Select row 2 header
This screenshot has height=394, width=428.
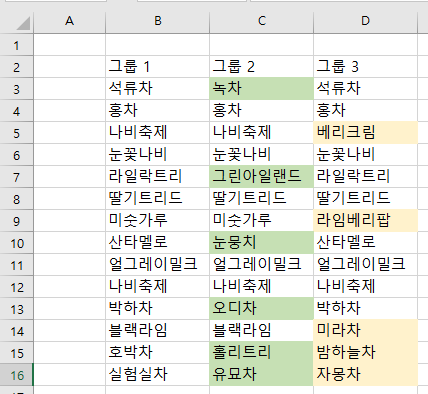click(x=16, y=67)
